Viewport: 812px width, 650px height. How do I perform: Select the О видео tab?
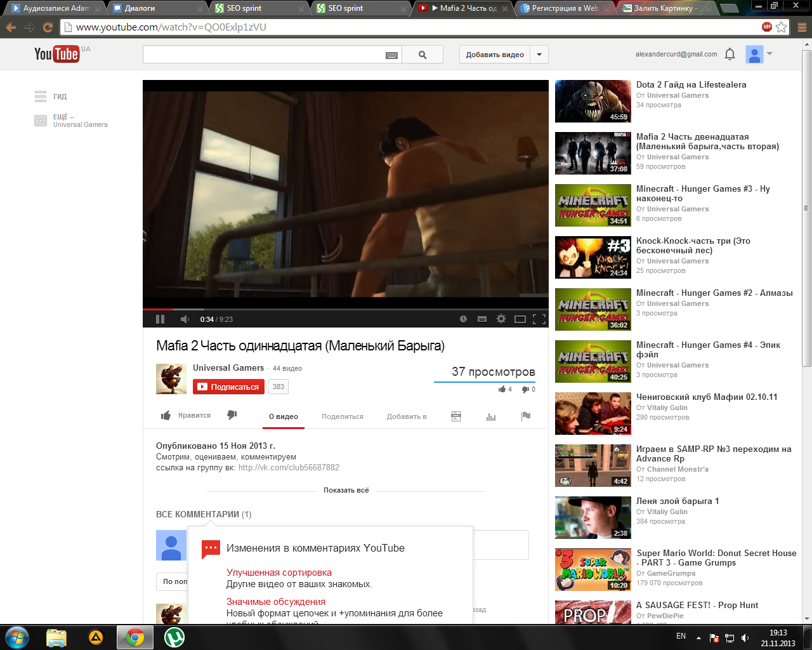click(x=284, y=417)
